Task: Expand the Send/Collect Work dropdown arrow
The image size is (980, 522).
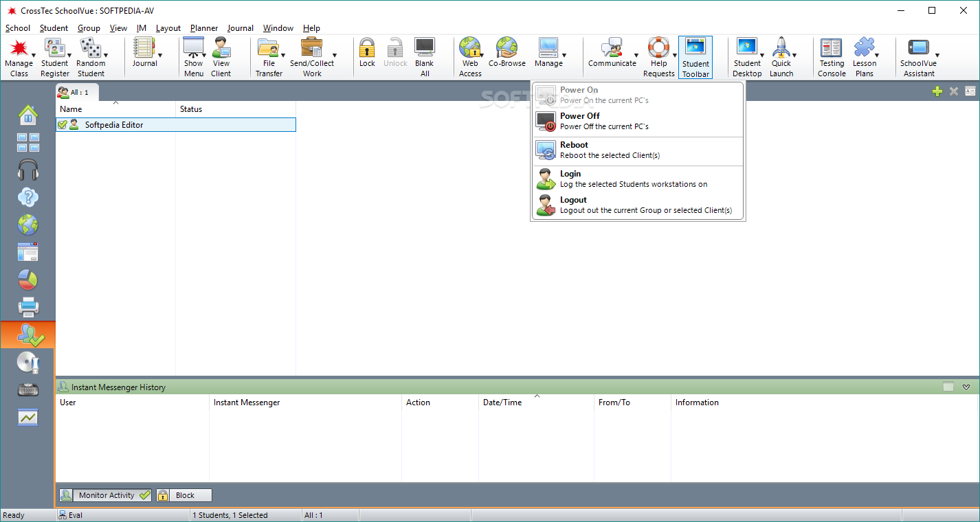Action: 335,55
